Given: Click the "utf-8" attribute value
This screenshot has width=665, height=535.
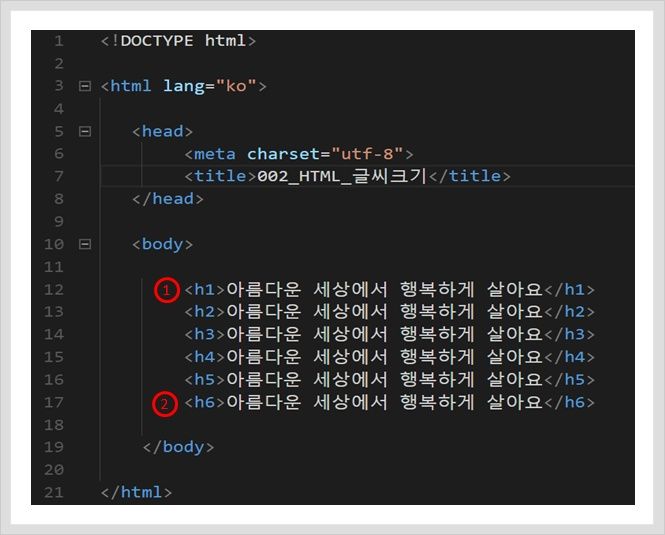Looking at the screenshot, I should coord(367,154).
